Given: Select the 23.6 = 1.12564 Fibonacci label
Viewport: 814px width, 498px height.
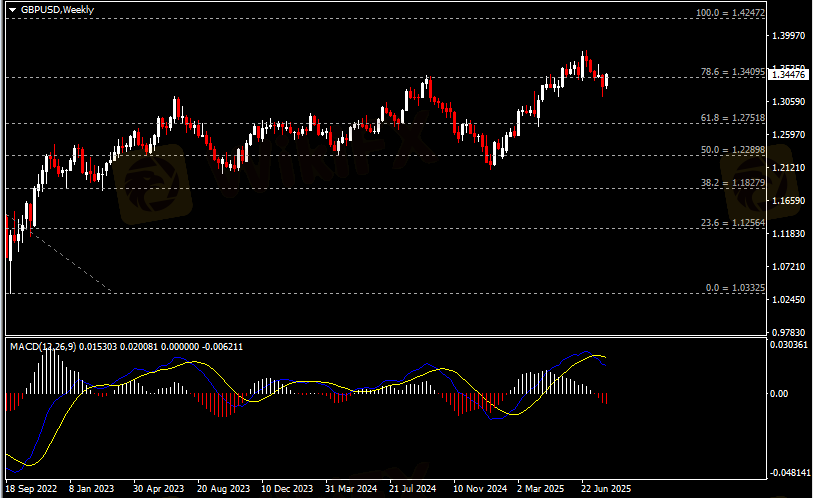Looking at the screenshot, I should click(x=732, y=222).
